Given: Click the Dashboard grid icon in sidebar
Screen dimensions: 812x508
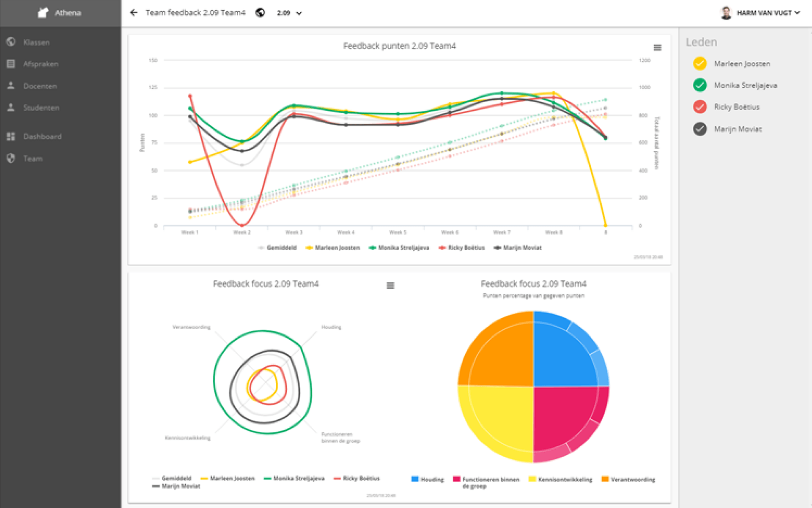Looking at the screenshot, I should [x=11, y=136].
